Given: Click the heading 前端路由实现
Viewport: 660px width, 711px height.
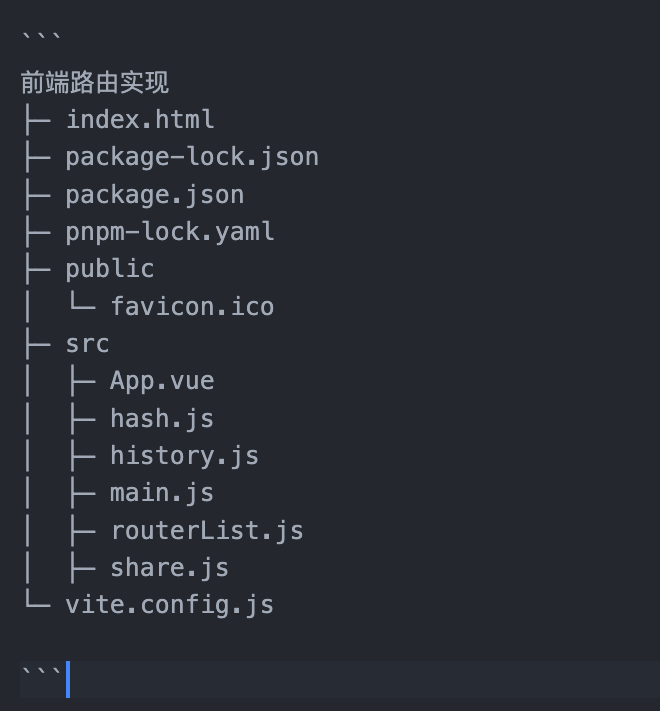Looking at the screenshot, I should 95,83.
